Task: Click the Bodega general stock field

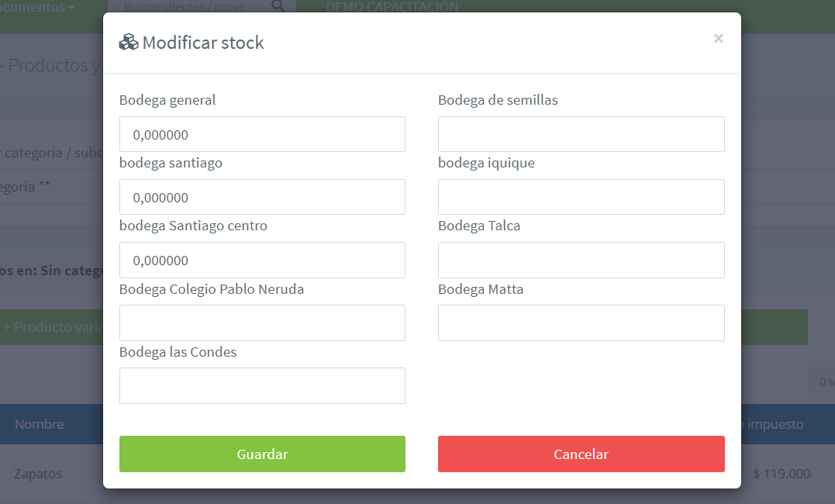Action: [x=262, y=134]
